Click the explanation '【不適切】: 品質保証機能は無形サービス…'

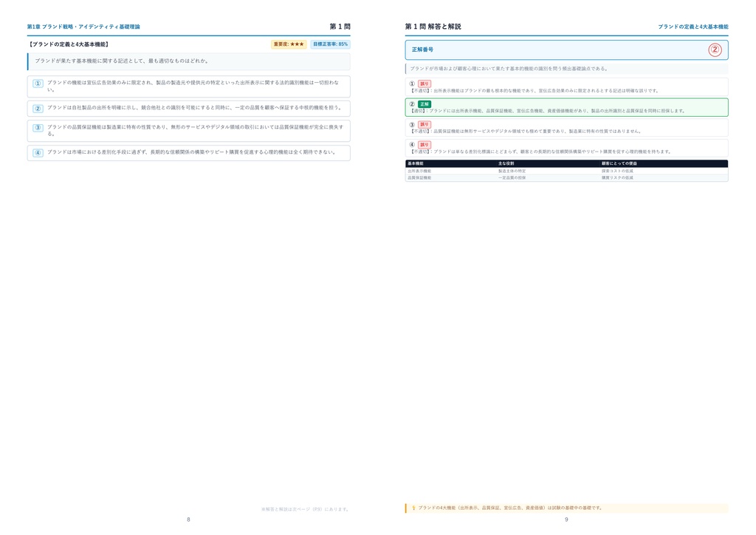click(524, 132)
